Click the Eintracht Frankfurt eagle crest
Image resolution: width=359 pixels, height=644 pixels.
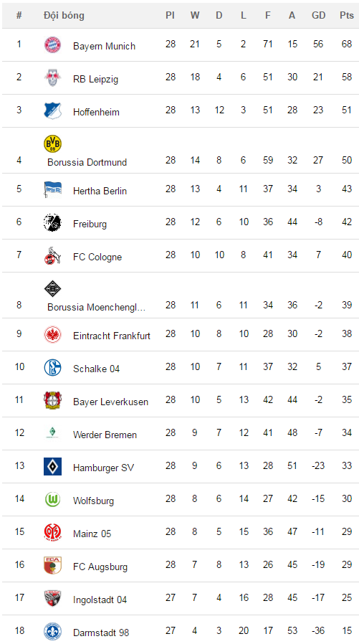click(52, 334)
